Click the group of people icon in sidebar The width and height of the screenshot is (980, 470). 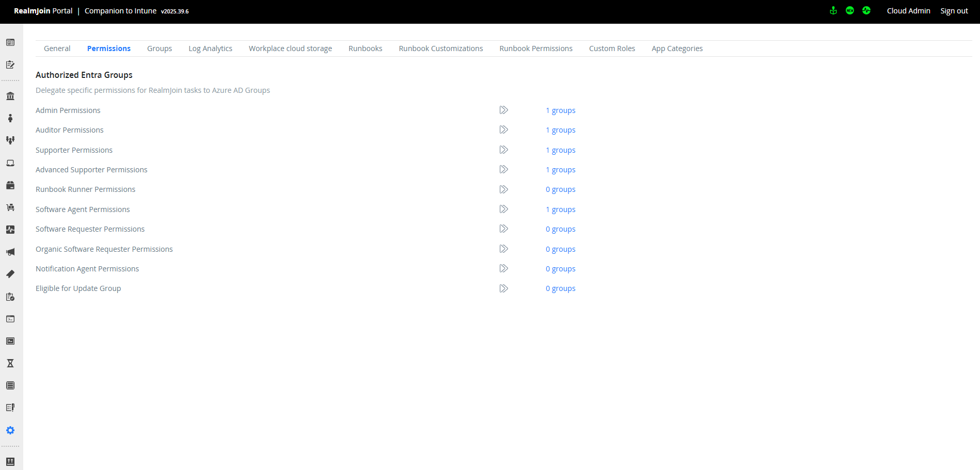pyautogui.click(x=10, y=140)
